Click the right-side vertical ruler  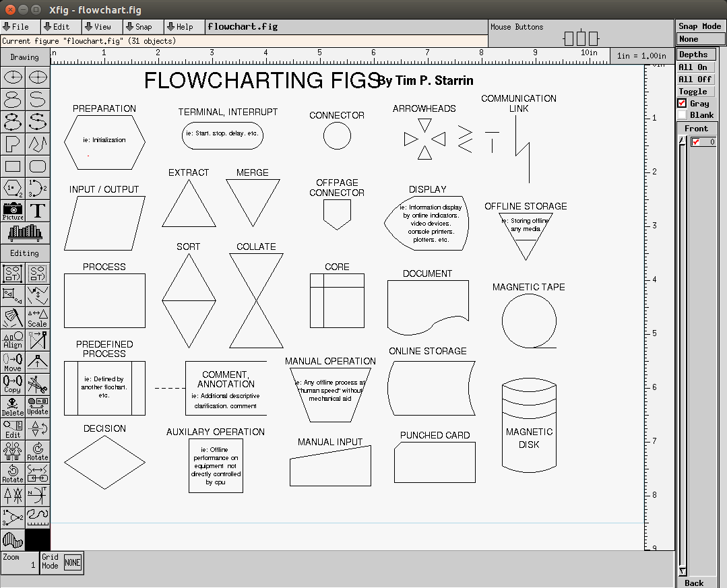(659, 307)
